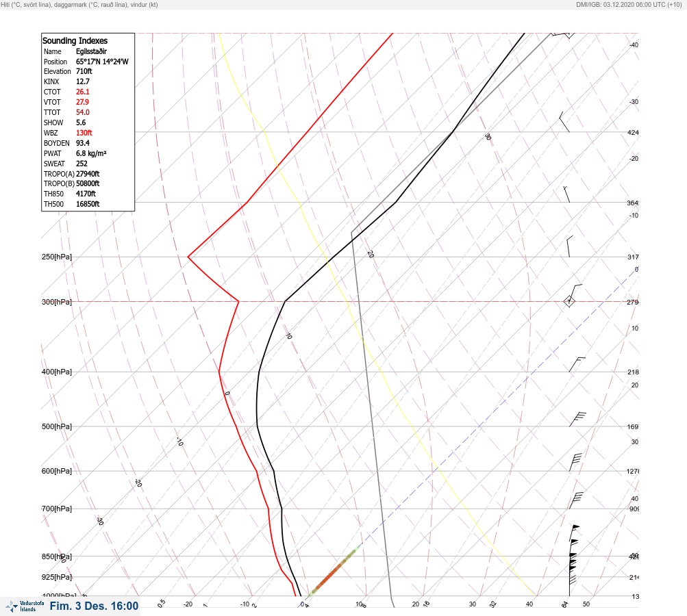Click the 300[hPa] pressure label
687x616 pixels.
57,302
